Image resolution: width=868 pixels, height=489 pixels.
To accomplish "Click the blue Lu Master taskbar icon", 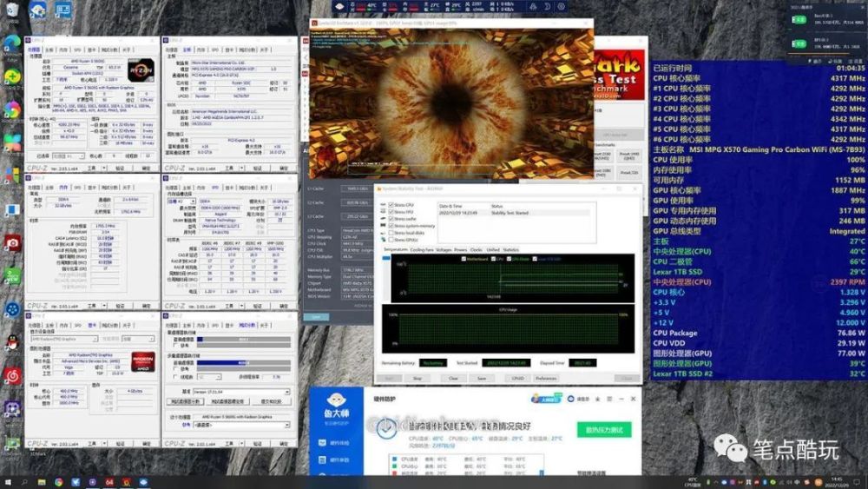I will [x=143, y=482].
